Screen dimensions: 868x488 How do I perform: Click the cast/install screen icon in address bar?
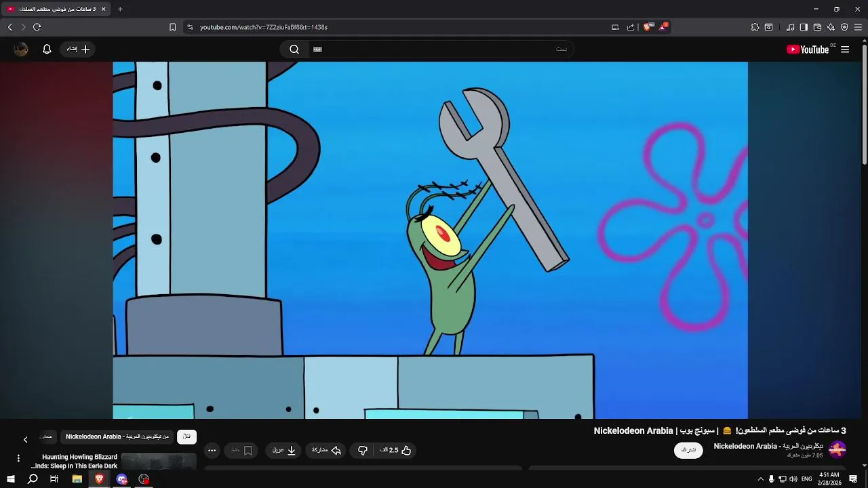tap(615, 27)
